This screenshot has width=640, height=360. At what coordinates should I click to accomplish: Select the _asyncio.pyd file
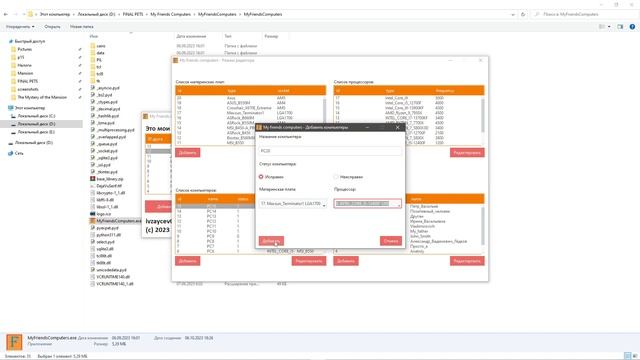pyautogui.click(x=108, y=88)
